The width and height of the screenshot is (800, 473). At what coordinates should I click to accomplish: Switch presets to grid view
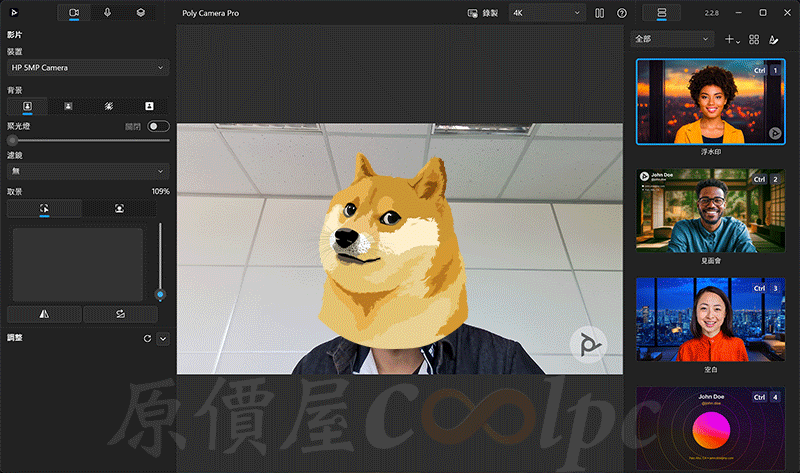[754, 39]
